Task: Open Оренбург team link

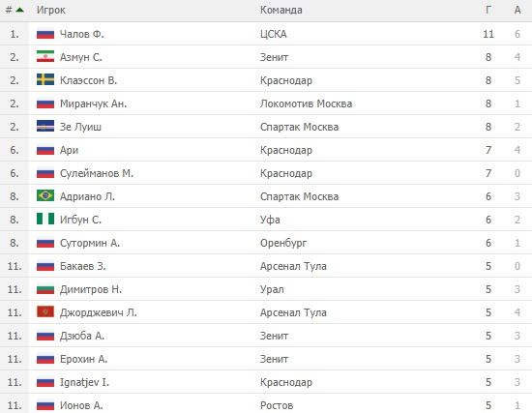Action: (x=283, y=243)
